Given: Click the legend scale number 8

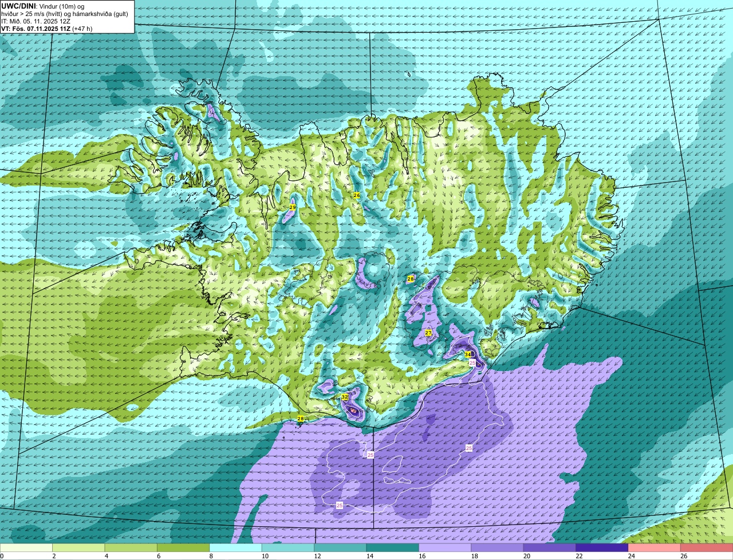Looking at the screenshot, I should pyautogui.click(x=210, y=556).
